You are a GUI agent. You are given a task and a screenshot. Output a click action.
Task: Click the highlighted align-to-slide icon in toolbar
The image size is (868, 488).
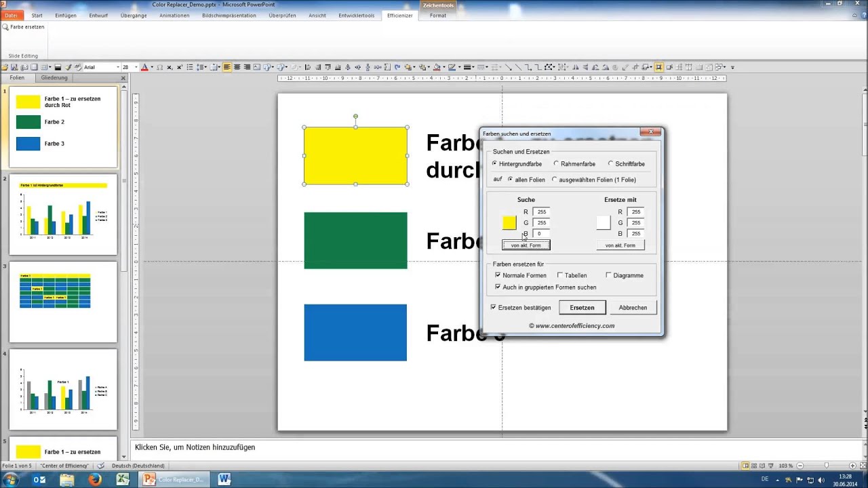coord(658,67)
